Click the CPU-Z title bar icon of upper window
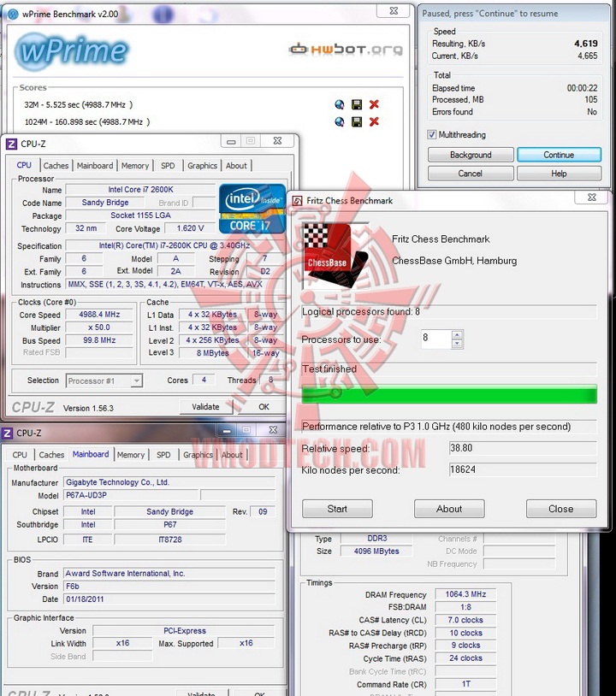 11,144
